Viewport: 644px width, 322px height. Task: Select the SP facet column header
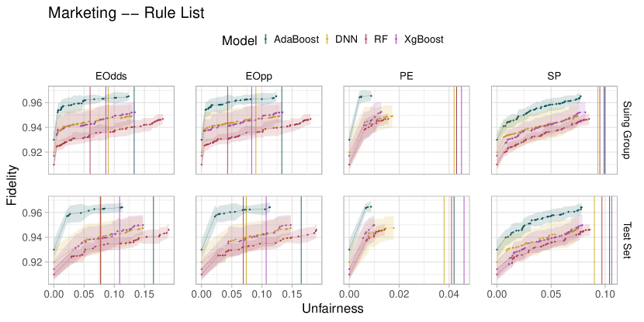pyautogui.click(x=554, y=76)
